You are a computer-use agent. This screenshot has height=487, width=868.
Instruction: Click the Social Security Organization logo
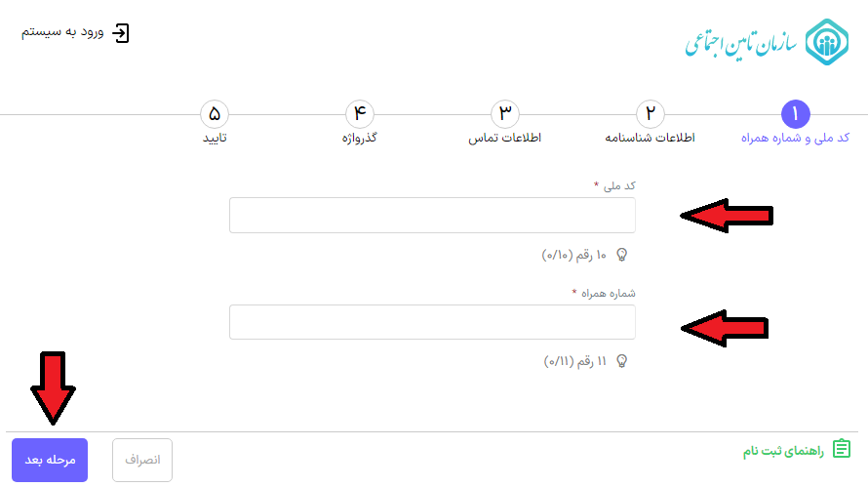click(x=826, y=42)
